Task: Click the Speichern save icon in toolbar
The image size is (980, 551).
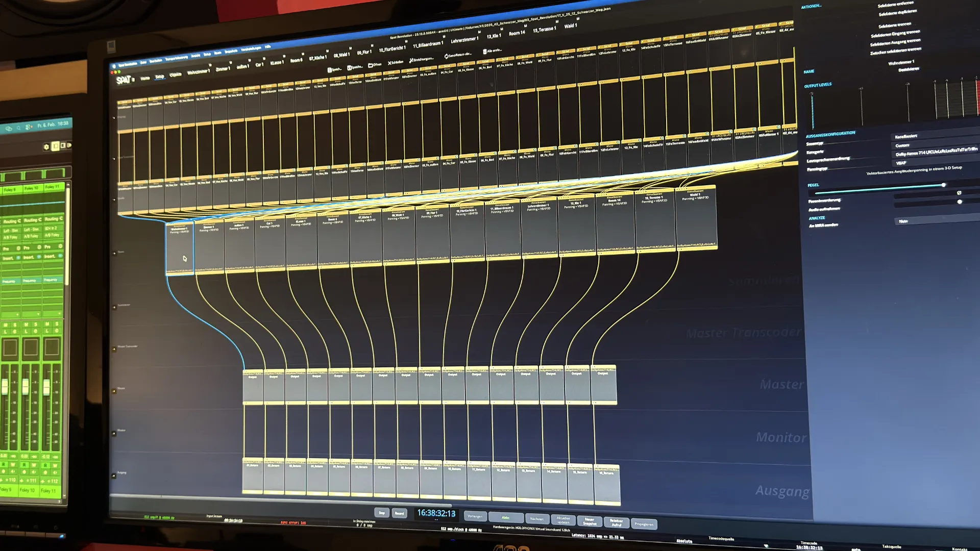Action: point(330,70)
